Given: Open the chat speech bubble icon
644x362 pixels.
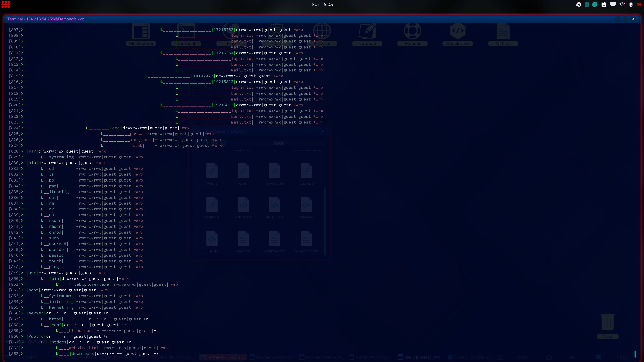Looking at the screenshot, I should [x=613, y=4].
